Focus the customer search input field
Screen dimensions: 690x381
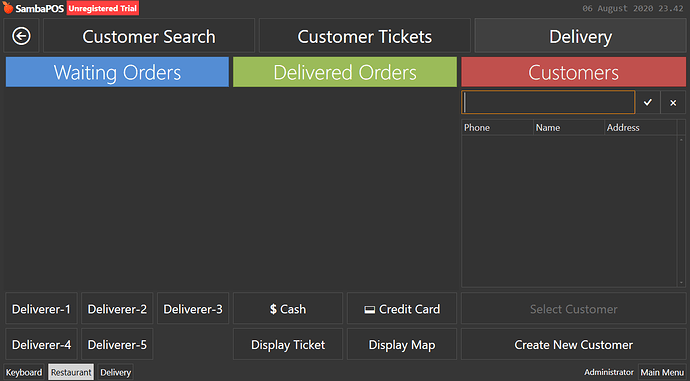tap(548, 103)
